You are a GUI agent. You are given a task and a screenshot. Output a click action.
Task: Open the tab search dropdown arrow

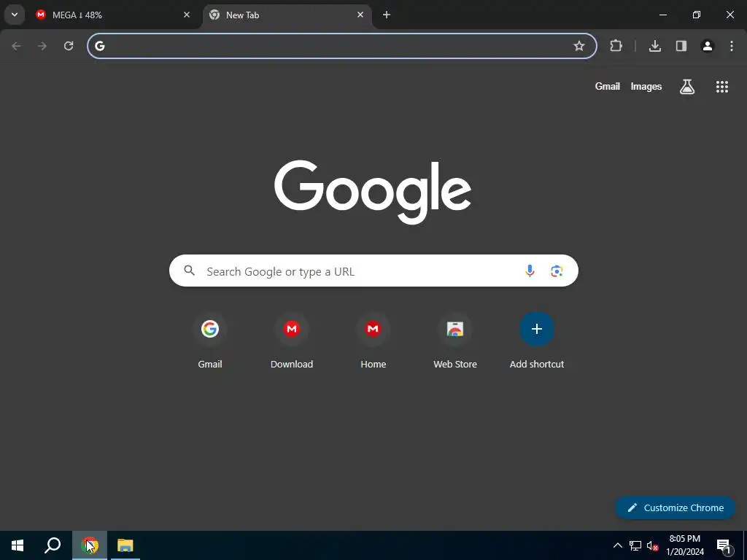[x=15, y=15]
